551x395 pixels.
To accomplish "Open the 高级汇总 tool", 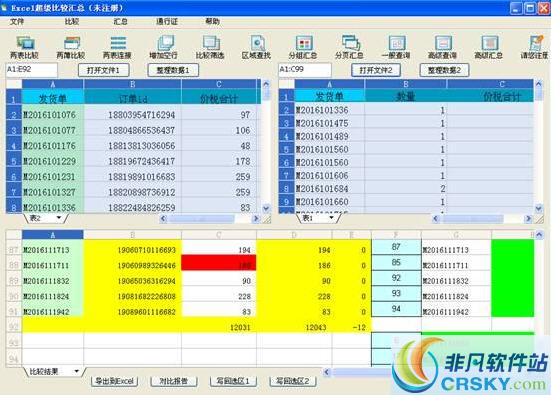I will pos(489,47).
